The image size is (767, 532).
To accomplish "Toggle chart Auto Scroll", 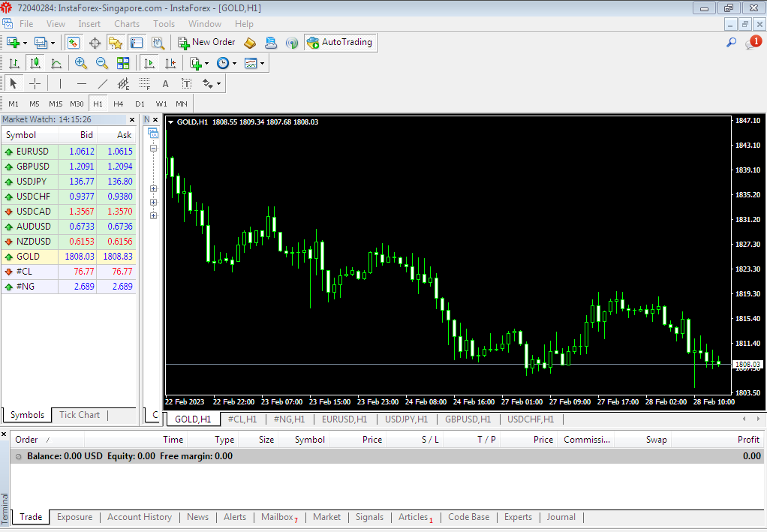I will coord(149,63).
